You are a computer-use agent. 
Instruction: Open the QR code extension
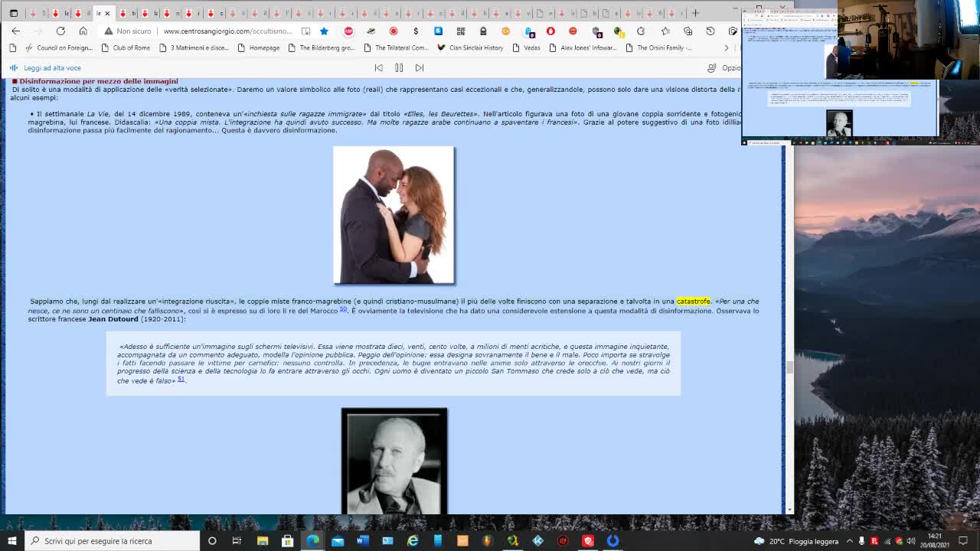click(x=461, y=31)
